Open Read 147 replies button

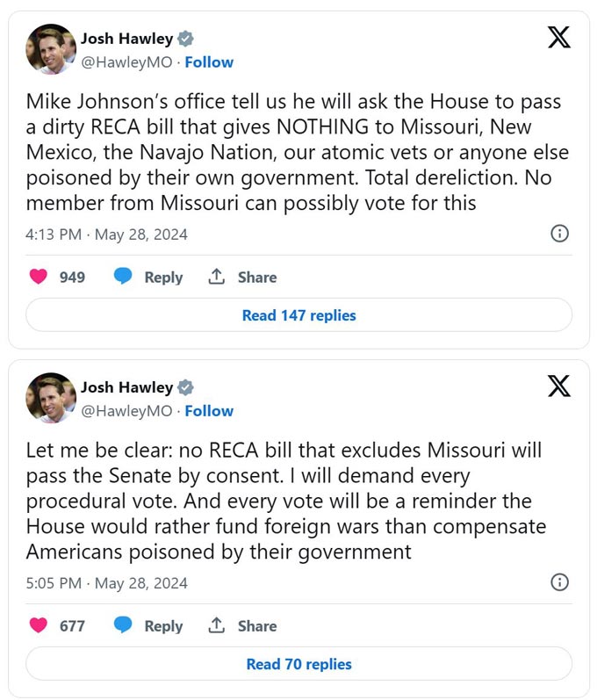[x=299, y=315]
